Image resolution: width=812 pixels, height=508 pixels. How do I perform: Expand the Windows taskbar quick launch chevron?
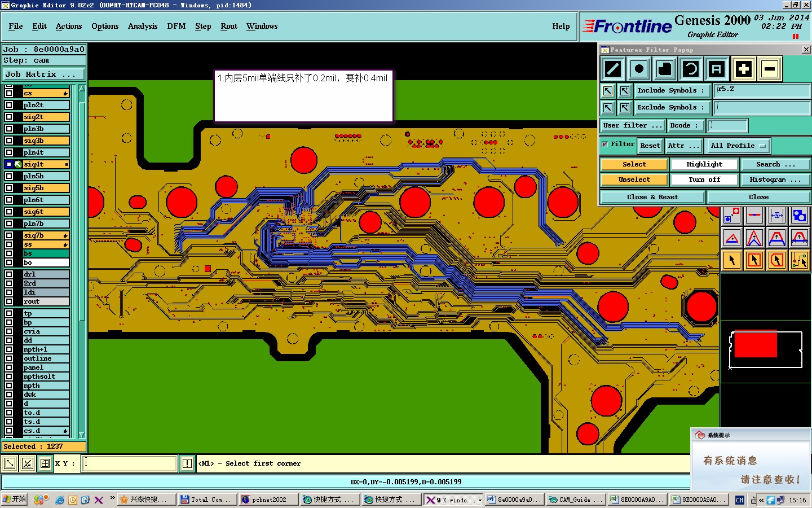[113, 498]
